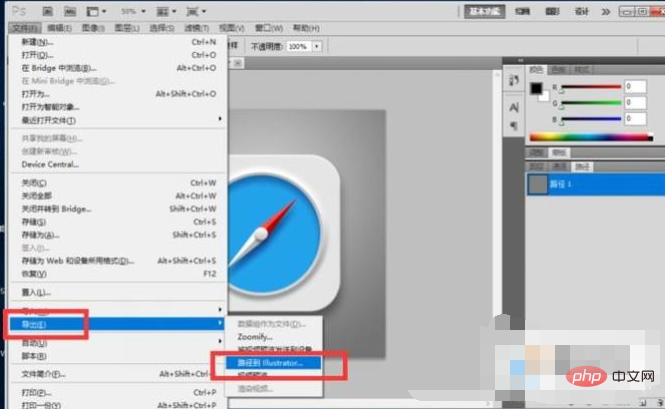Open the Paragraph panel icon
Screen dimensions: 665x409
pos(514,126)
